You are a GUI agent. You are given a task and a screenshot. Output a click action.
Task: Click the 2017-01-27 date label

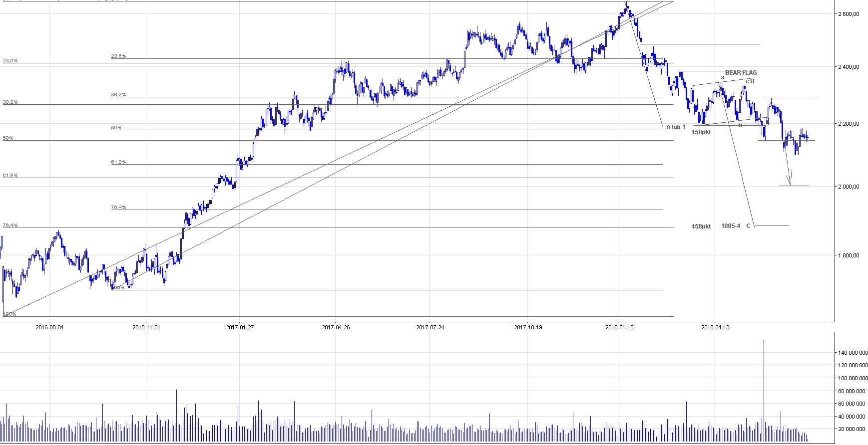(x=240, y=327)
